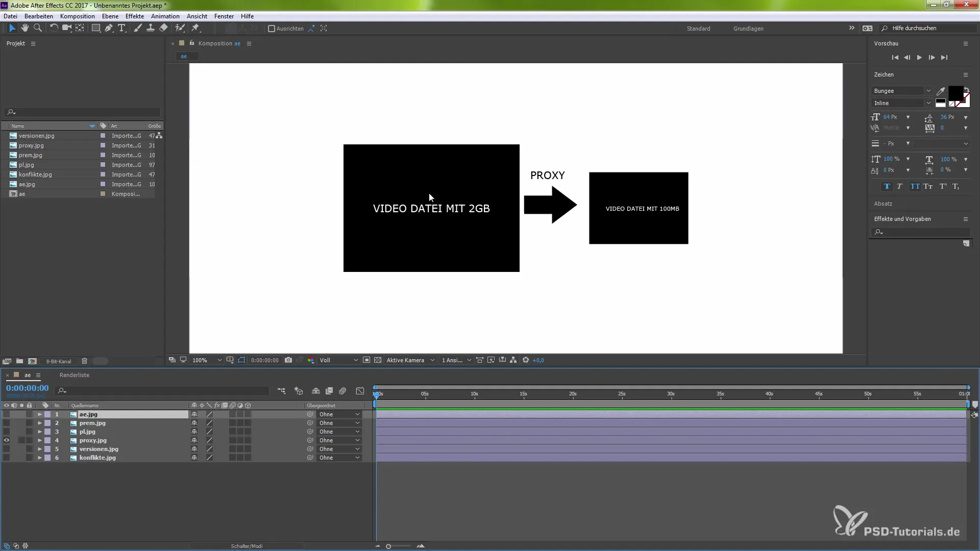Toggle faux bold text style button
The height and width of the screenshot is (551, 980).
(887, 187)
